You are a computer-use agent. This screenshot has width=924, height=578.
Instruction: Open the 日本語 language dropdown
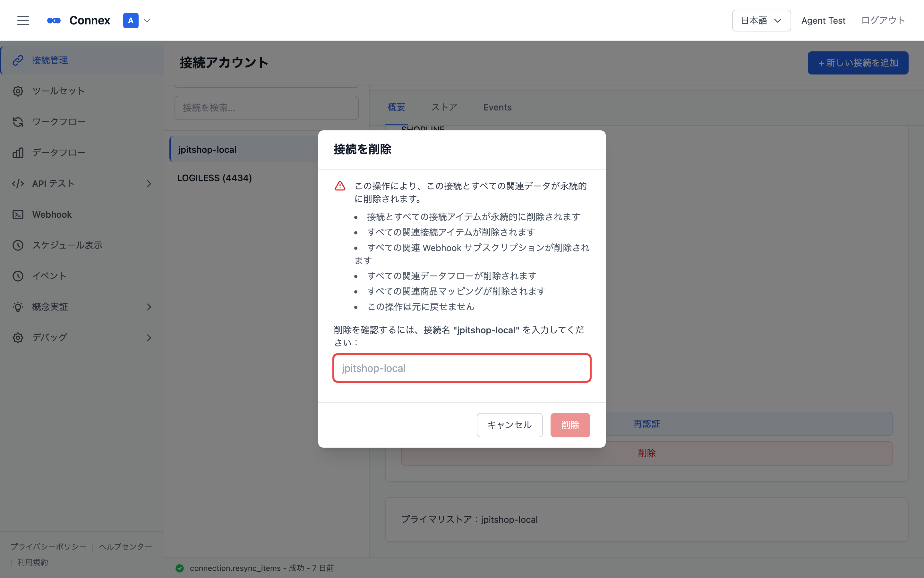(761, 20)
